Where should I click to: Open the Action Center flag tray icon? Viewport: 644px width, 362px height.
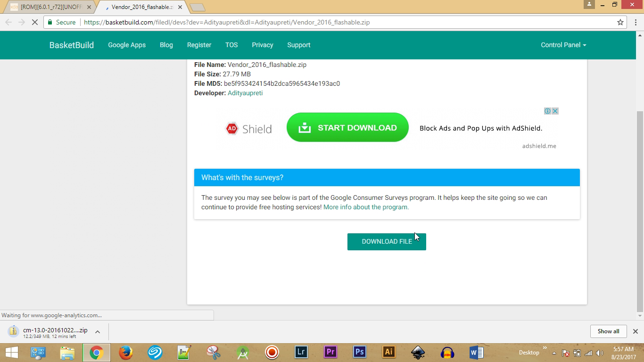pos(566,353)
